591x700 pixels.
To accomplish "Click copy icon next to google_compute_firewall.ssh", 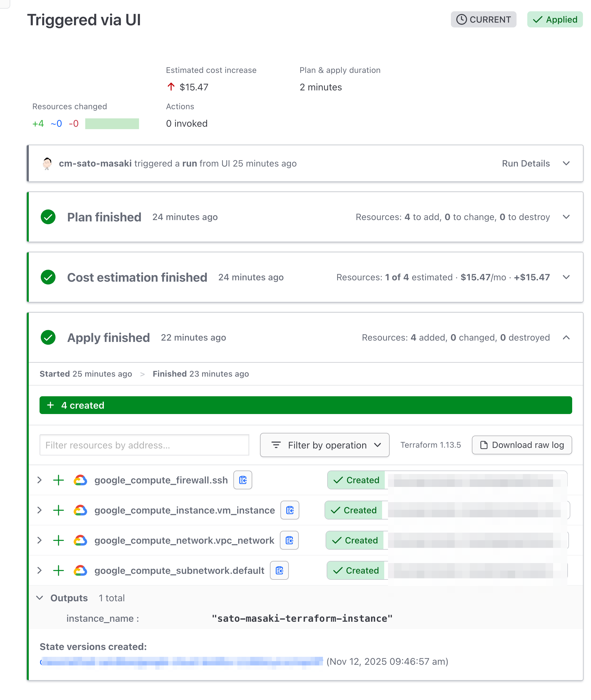I will (243, 480).
